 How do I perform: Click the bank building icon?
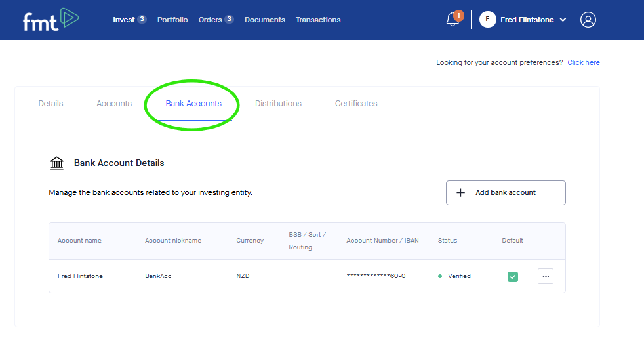point(57,163)
